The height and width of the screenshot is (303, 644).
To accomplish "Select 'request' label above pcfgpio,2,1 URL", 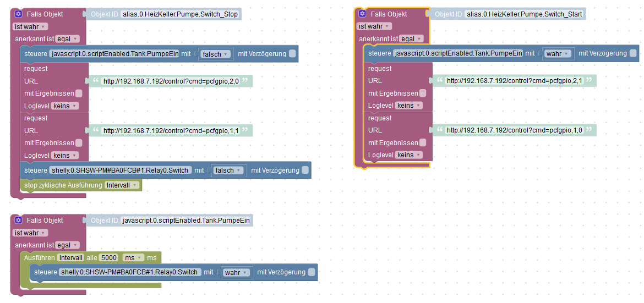I will pyautogui.click(x=380, y=69).
